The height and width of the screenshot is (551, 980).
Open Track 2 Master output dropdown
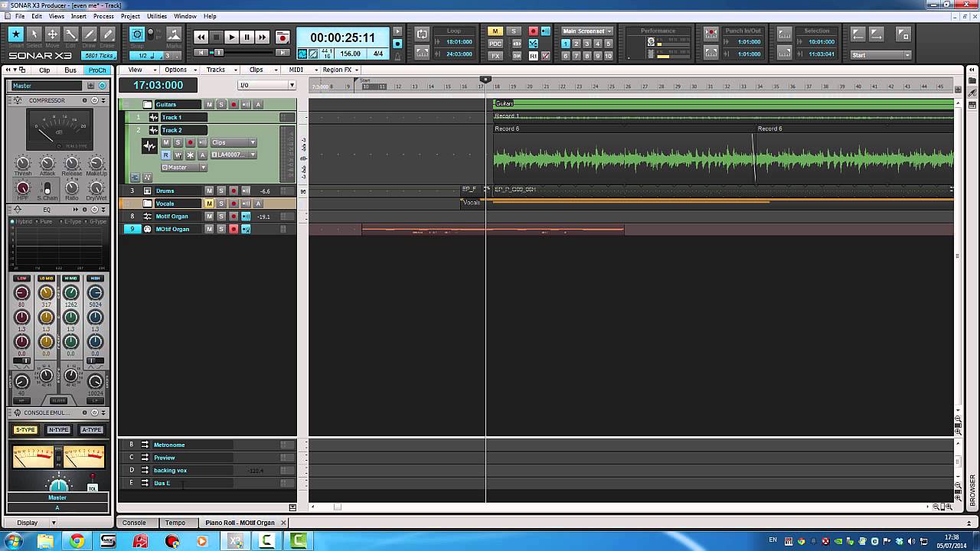tap(184, 168)
